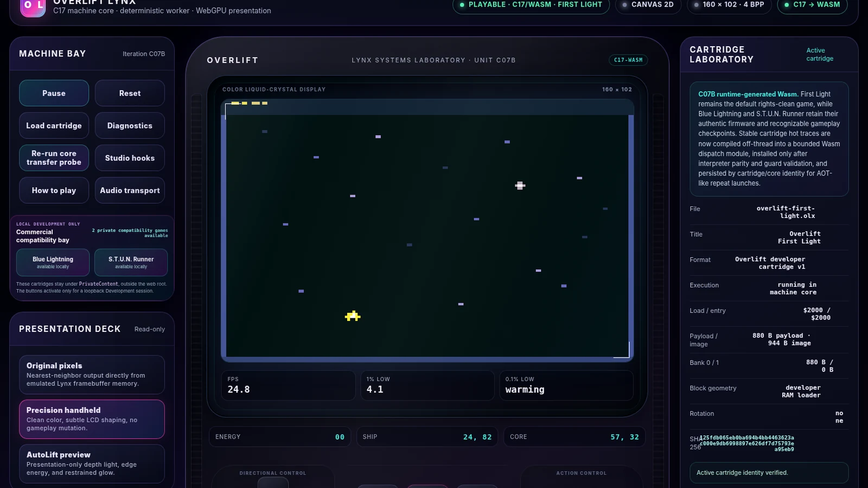Select the AutoLift preview presentation mode
The width and height of the screenshot is (868, 488).
pos(92,464)
